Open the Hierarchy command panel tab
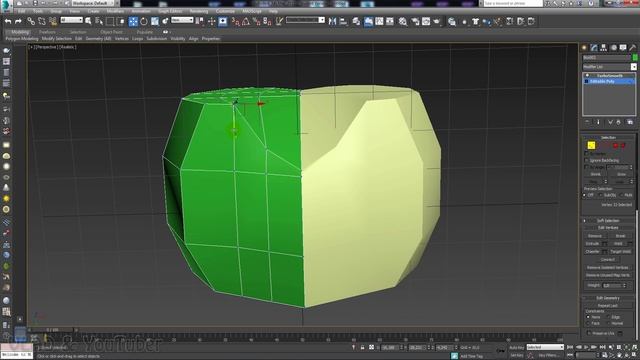Viewport: 640px width, 360px height. pyautogui.click(x=604, y=48)
